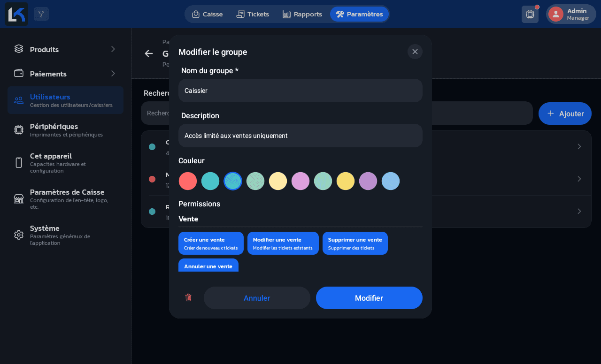Click the Paiements wallet icon in the sidebar
Screen dimensions: 601x364
click(x=19, y=73)
